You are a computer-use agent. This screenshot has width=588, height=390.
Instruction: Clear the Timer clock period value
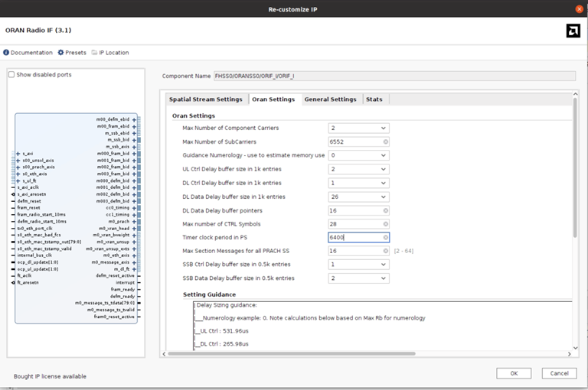pyautogui.click(x=385, y=237)
